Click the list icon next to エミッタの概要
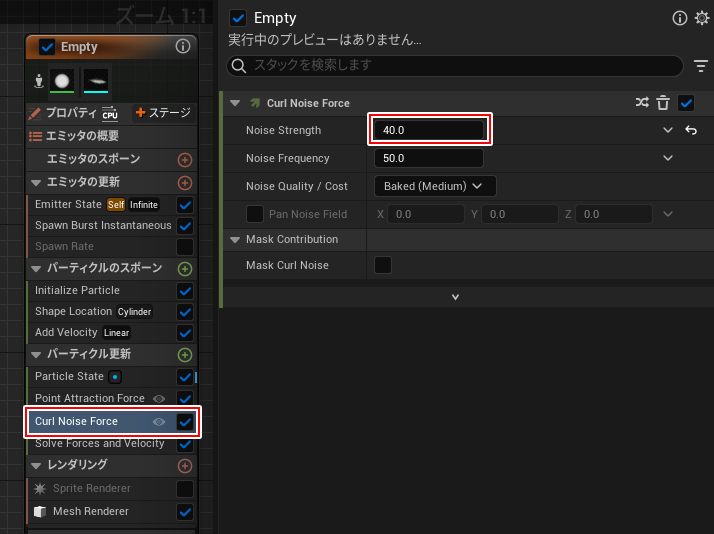 [x=35, y=136]
